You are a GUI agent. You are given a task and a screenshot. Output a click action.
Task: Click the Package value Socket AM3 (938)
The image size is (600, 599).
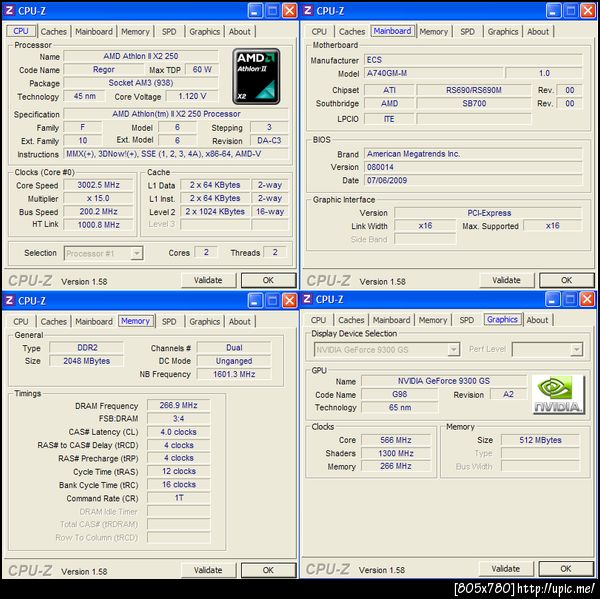point(141,83)
